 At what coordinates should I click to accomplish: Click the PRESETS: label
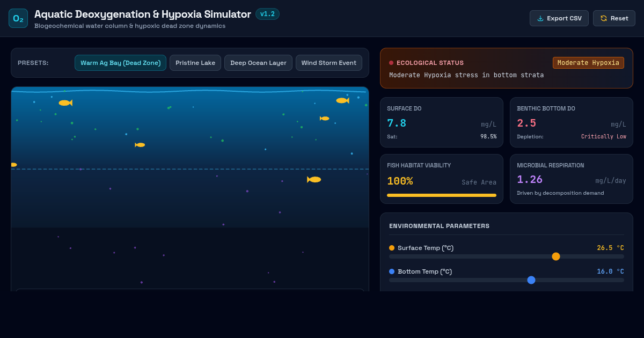tap(33, 63)
